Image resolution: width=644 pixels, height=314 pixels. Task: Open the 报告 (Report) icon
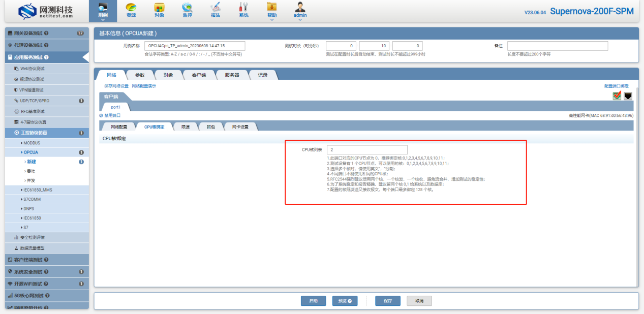(216, 10)
